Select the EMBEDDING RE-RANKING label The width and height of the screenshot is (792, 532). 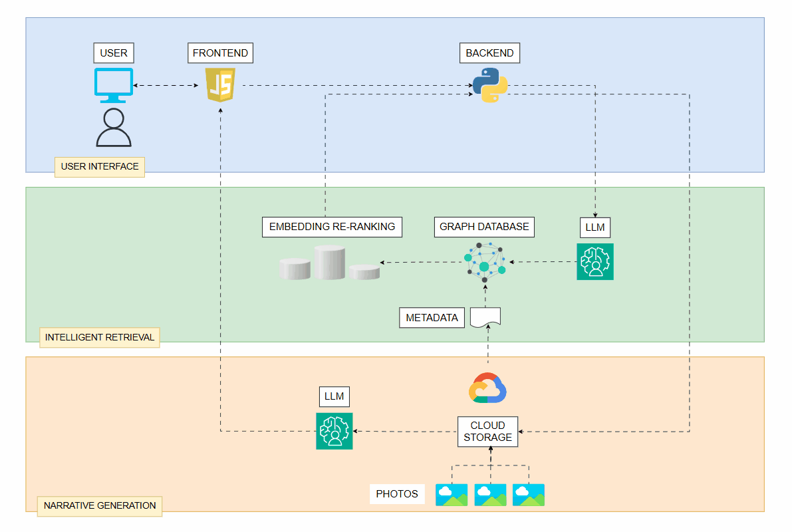click(x=332, y=227)
